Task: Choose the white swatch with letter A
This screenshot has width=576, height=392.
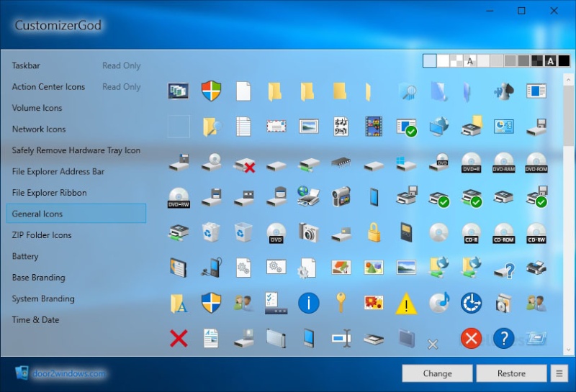Action: click(470, 60)
